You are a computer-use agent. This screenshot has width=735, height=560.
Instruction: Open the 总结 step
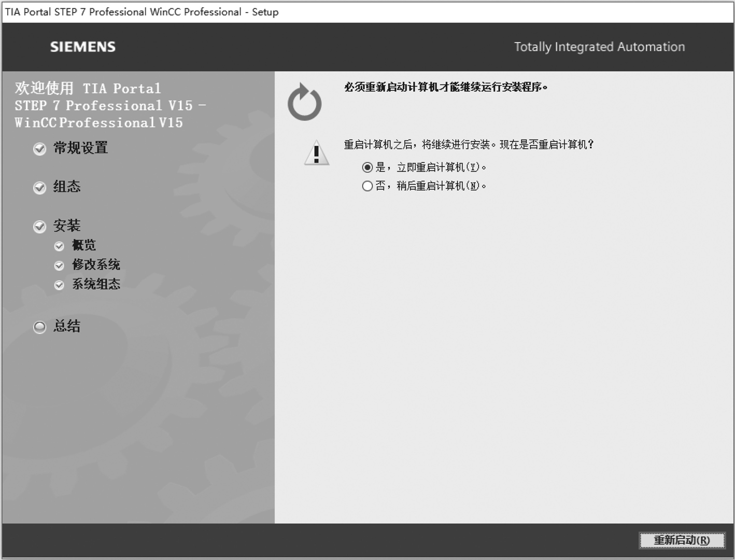coord(67,326)
